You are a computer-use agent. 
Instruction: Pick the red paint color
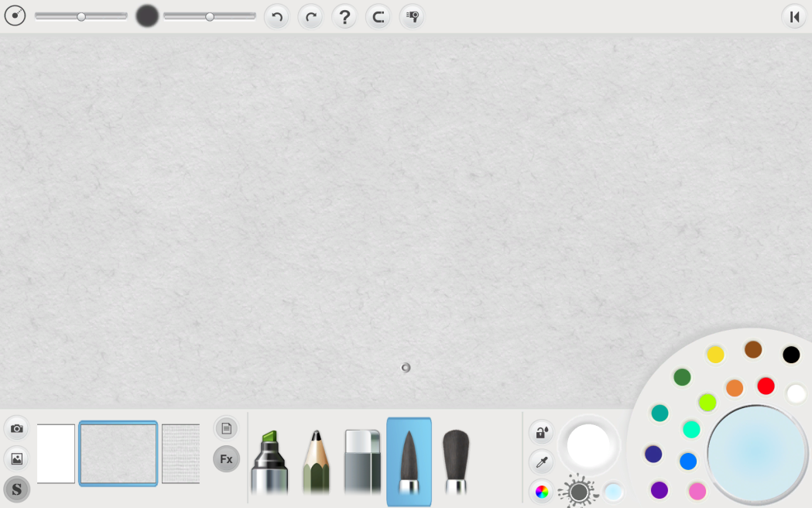[x=766, y=386]
